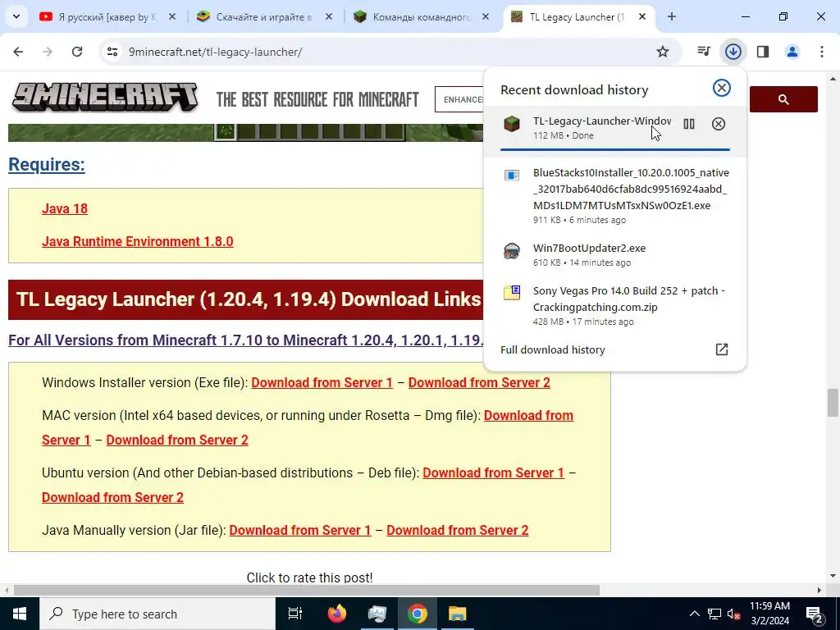Open Task View from the taskbar
Viewport: 840px width, 630px height.
click(295, 614)
